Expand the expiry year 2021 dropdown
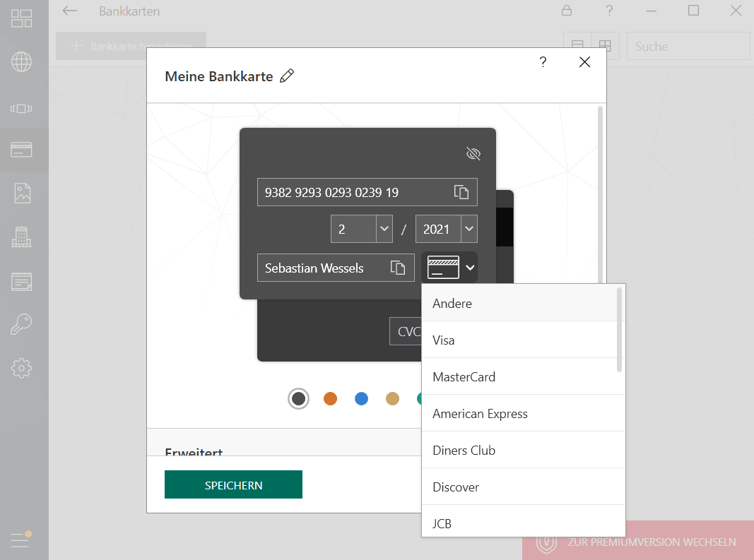Viewport: 754px width, 560px height. coord(469,229)
